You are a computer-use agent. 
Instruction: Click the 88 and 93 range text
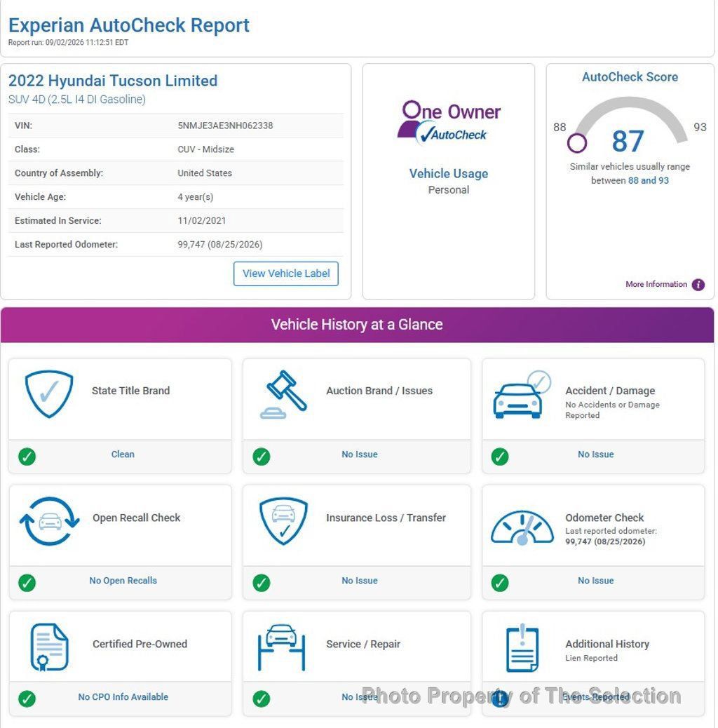(x=649, y=180)
